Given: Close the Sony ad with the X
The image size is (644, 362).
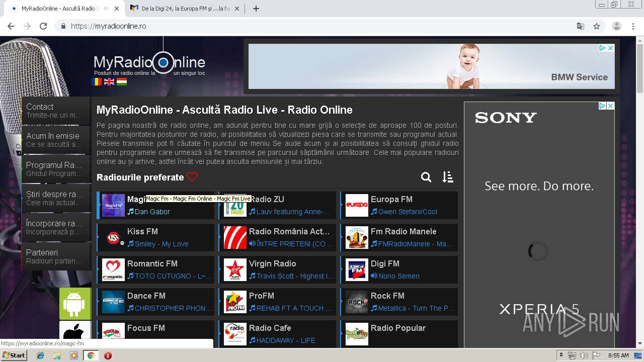Looking at the screenshot, I should coord(610,106).
